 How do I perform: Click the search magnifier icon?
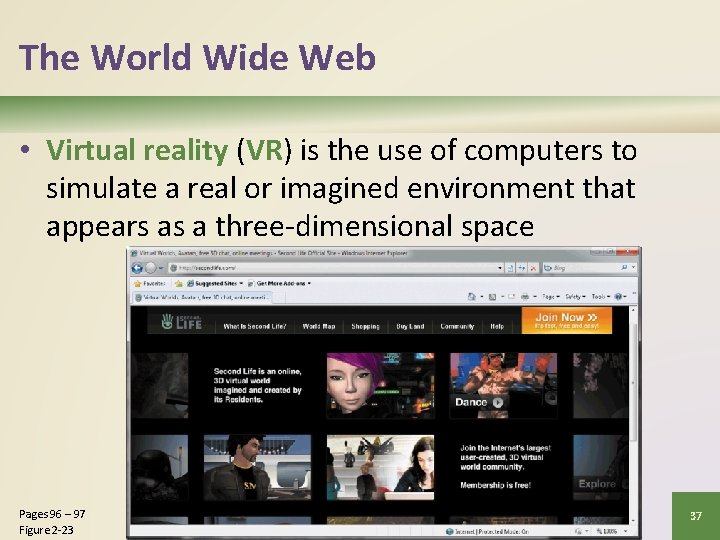click(x=624, y=267)
